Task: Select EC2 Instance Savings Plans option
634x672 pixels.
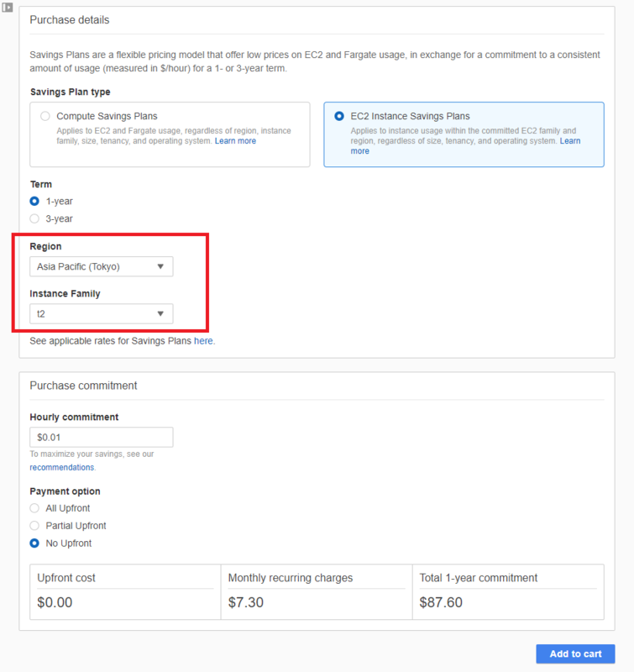Action: [x=339, y=116]
